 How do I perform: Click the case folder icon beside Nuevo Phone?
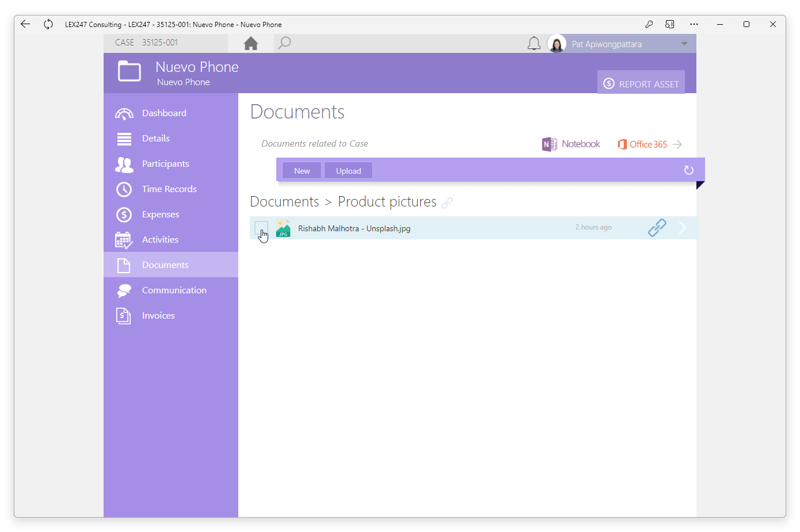pyautogui.click(x=129, y=72)
